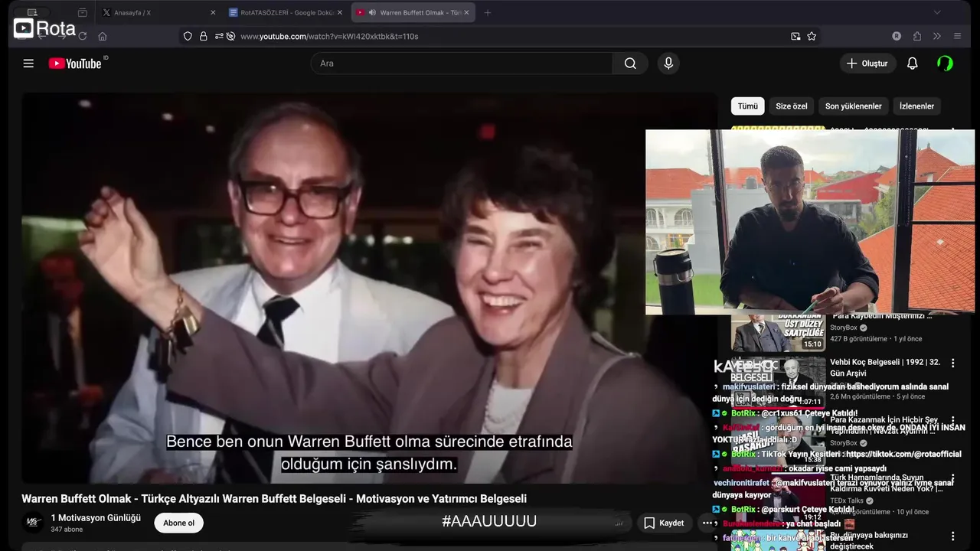Click the Oluştur create button
The width and height of the screenshot is (980, 551).
[867, 64]
